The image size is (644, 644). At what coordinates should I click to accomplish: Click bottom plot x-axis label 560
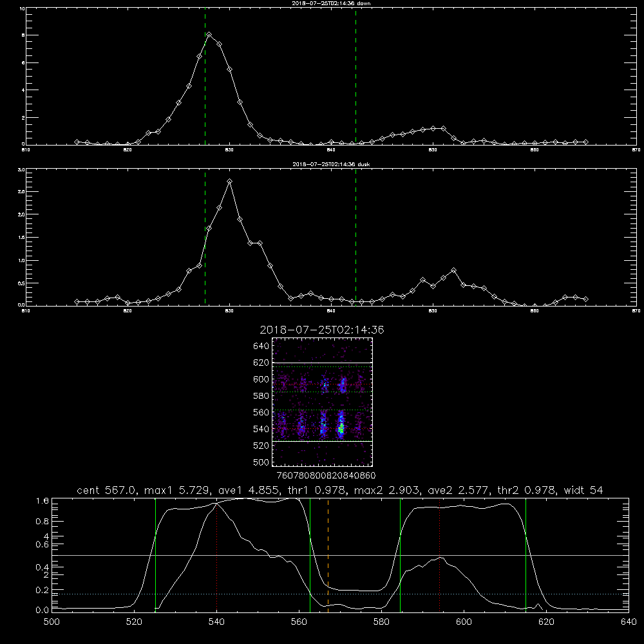click(x=299, y=622)
